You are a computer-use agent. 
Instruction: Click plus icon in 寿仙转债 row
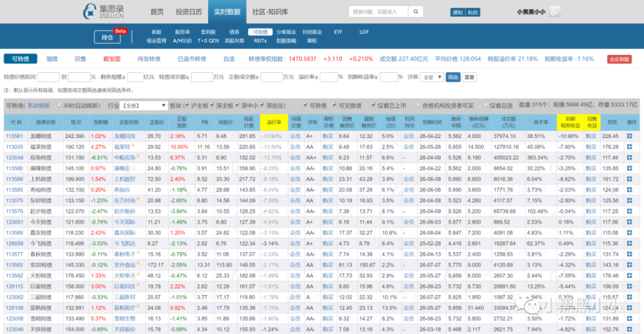pyautogui.click(x=629, y=190)
